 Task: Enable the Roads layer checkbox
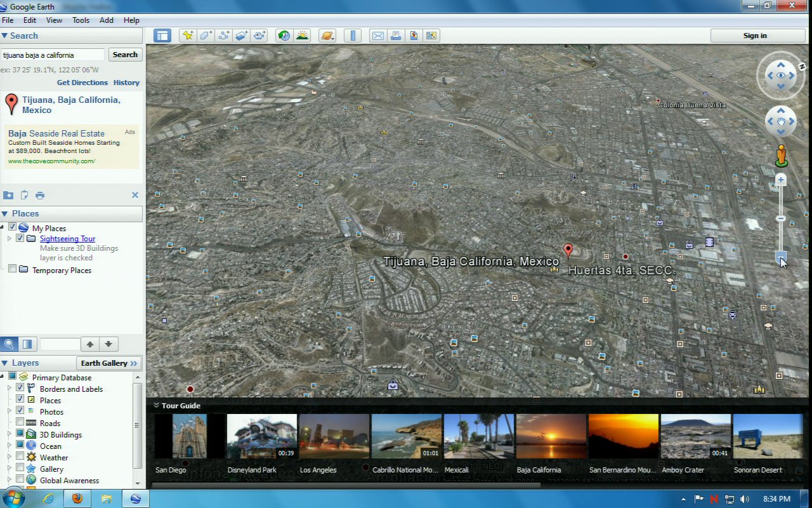click(20, 423)
